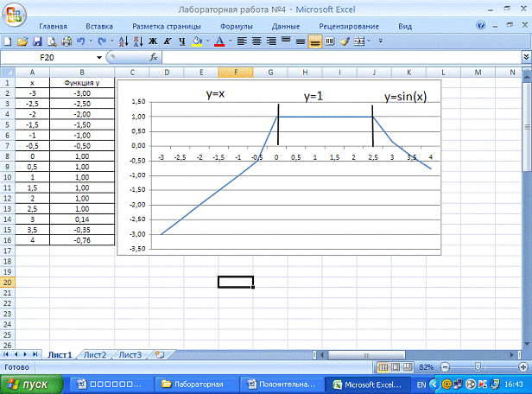Click the Undo arrow icon

click(x=80, y=41)
